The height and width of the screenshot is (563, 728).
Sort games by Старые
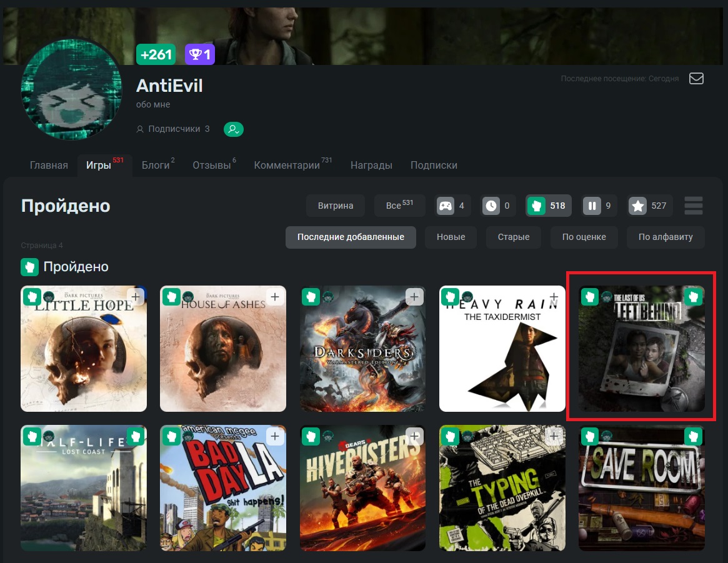(514, 237)
